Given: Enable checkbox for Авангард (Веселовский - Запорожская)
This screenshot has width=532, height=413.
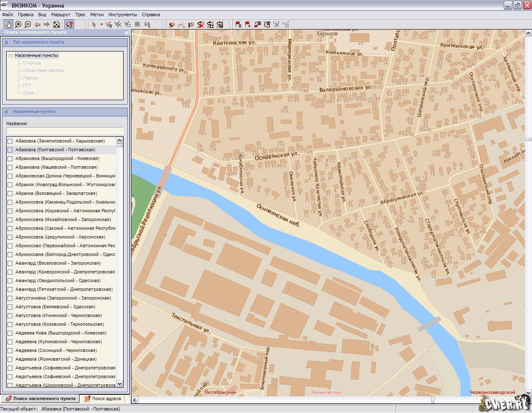Looking at the screenshot, I should point(10,263).
